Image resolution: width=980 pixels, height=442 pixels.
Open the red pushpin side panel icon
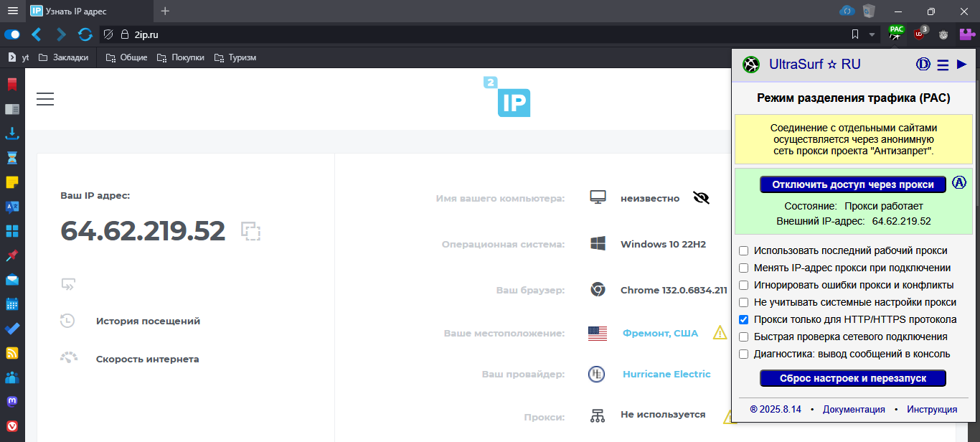pyautogui.click(x=12, y=255)
